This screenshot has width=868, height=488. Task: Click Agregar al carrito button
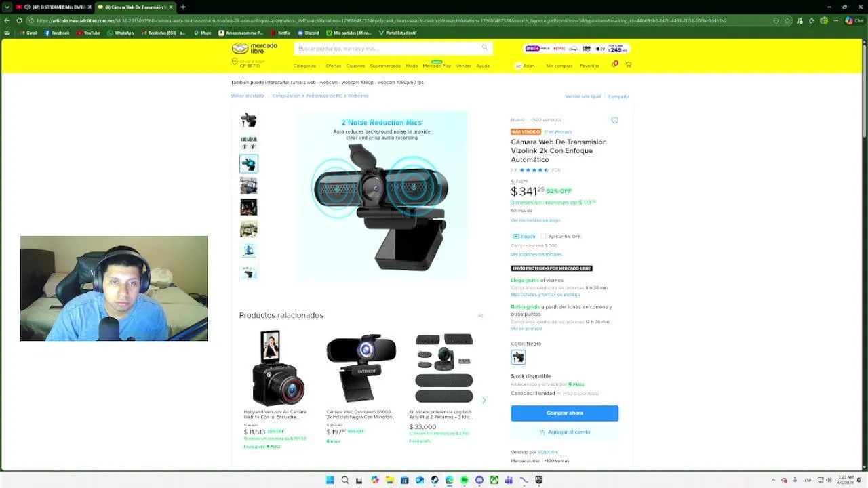click(x=564, y=432)
